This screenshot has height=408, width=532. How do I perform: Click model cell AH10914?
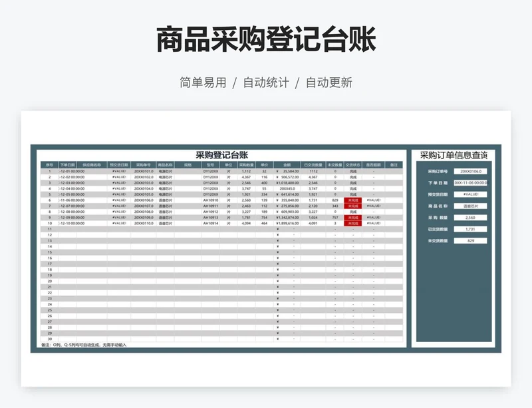tap(210, 224)
